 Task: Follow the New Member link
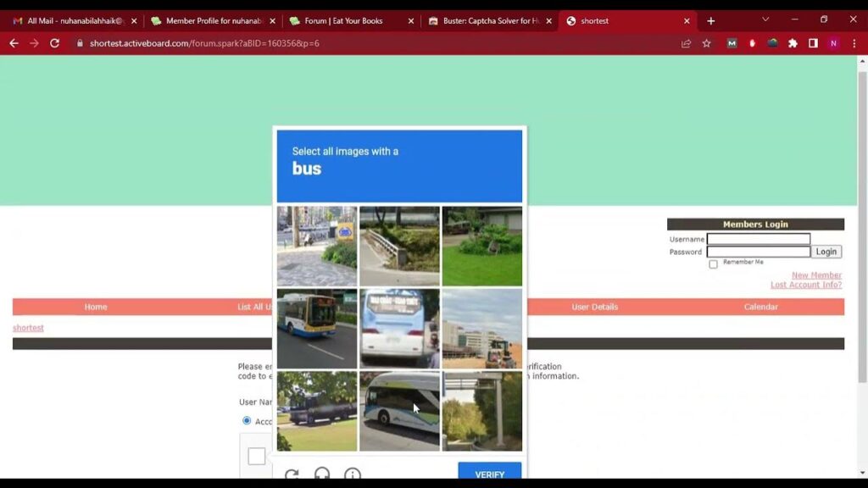(816, 275)
